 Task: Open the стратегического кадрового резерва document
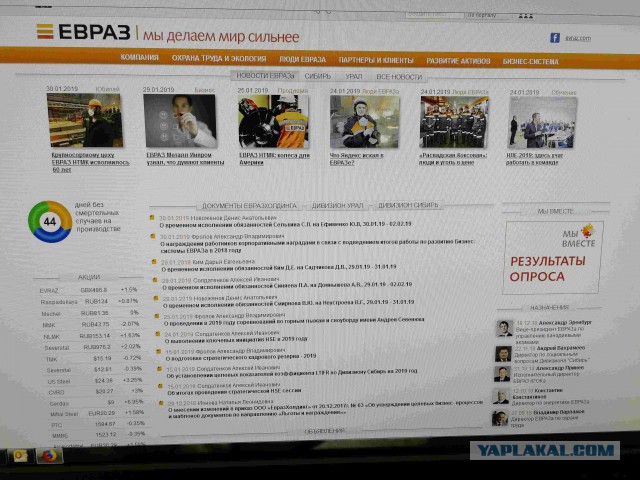coord(241,357)
